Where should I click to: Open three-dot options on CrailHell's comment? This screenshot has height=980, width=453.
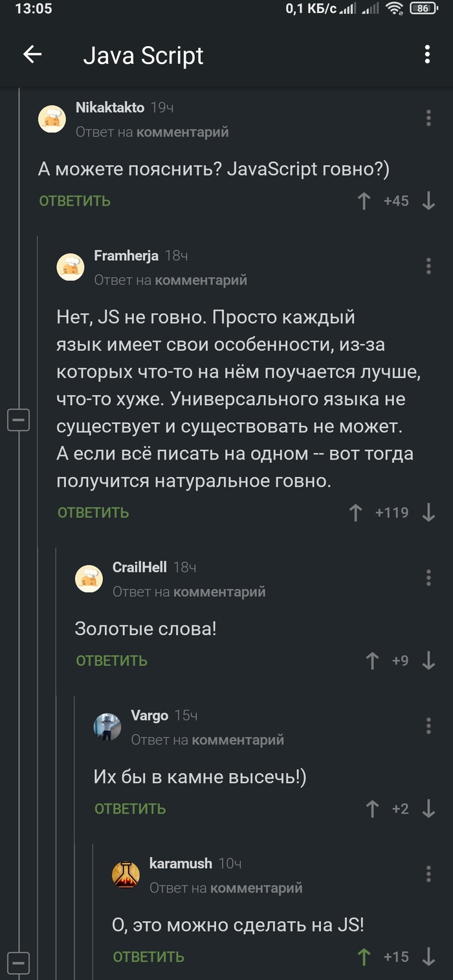428,577
